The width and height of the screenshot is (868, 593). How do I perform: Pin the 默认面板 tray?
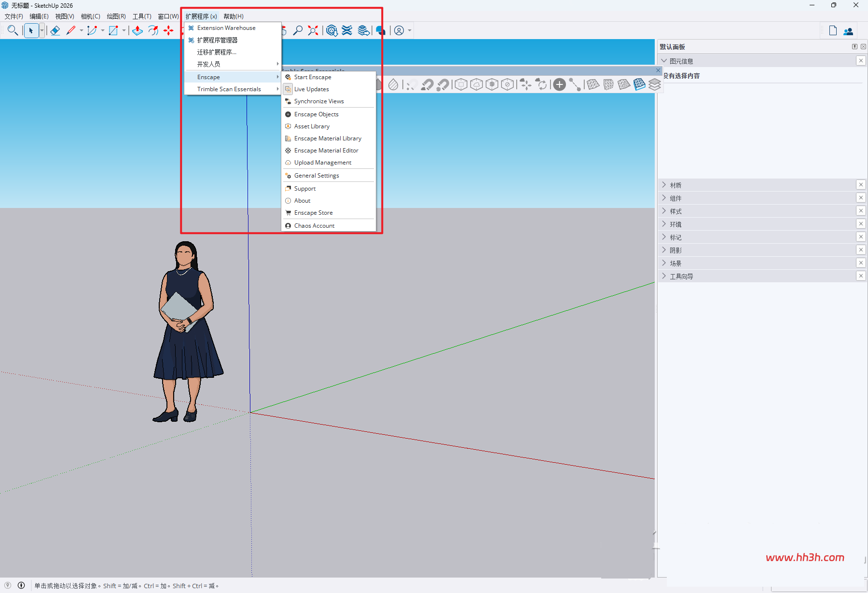coord(854,46)
